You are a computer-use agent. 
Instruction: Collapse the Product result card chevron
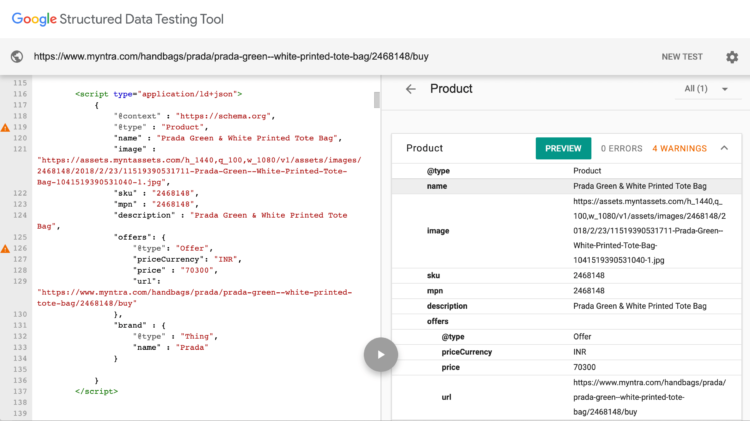724,148
